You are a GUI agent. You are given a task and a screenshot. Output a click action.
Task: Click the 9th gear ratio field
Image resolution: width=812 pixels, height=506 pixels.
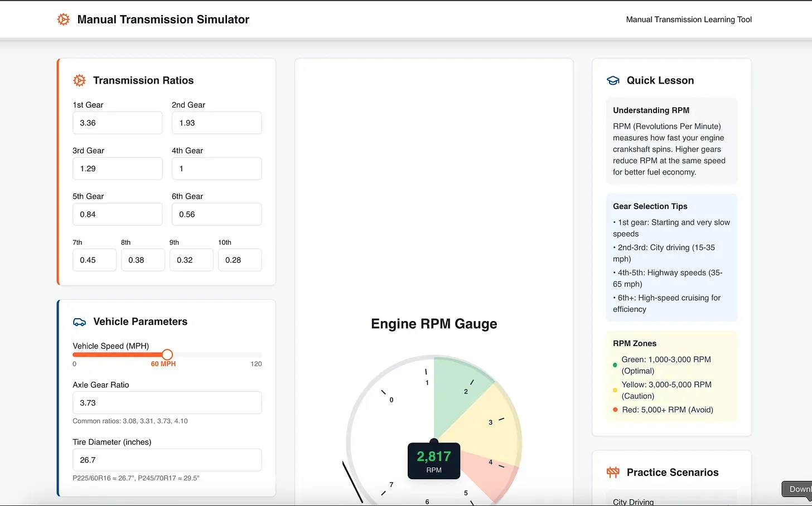[x=191, y=260]
